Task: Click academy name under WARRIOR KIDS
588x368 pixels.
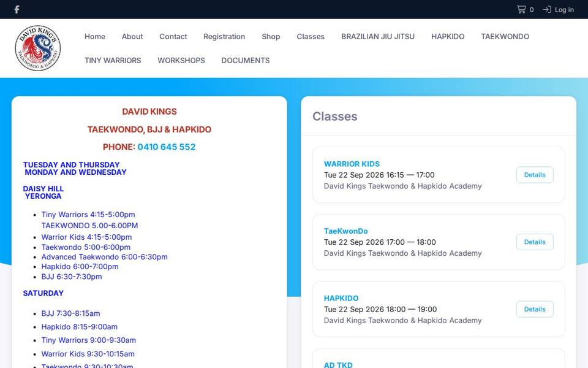Action: (403, 186)
